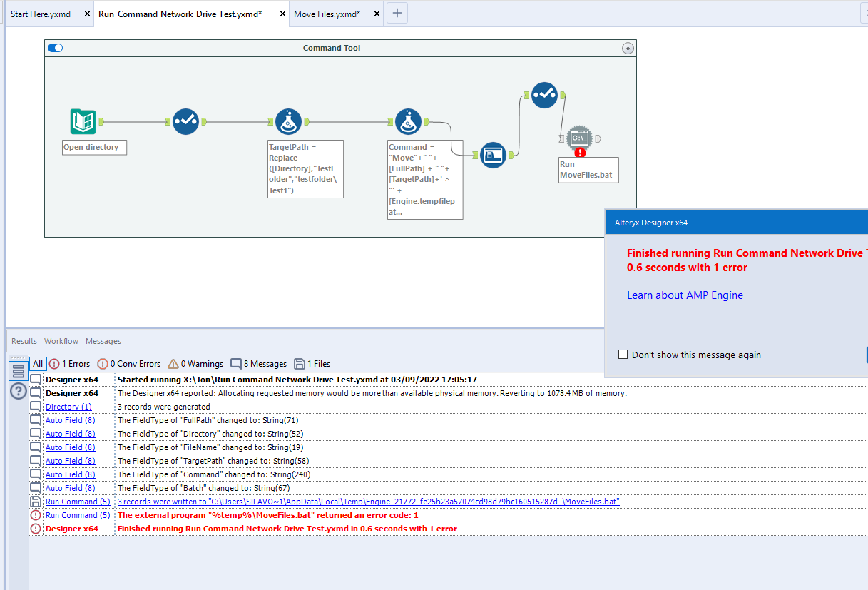Screen dimensions: 868x590
Task: Click the Run Command (5) message link
Action: coord(77,514)
